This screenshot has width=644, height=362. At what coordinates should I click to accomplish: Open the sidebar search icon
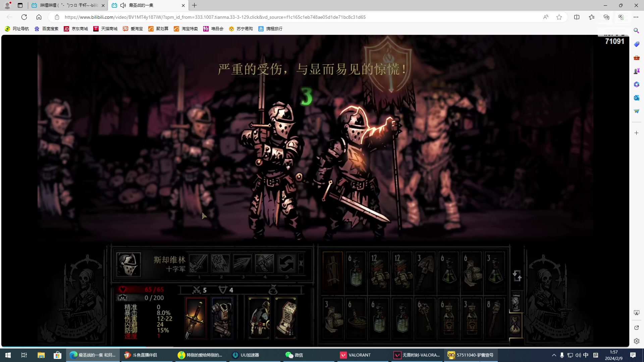[x=636, y=31]
